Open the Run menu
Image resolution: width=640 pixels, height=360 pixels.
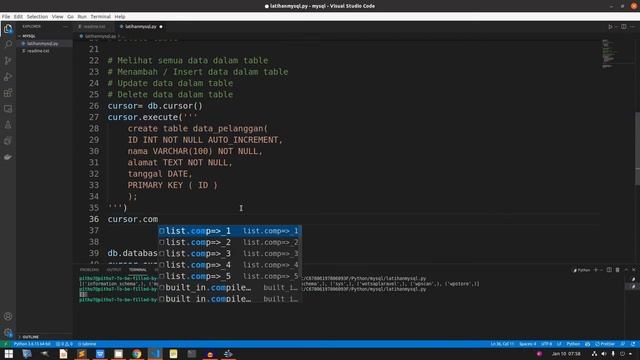82,17
